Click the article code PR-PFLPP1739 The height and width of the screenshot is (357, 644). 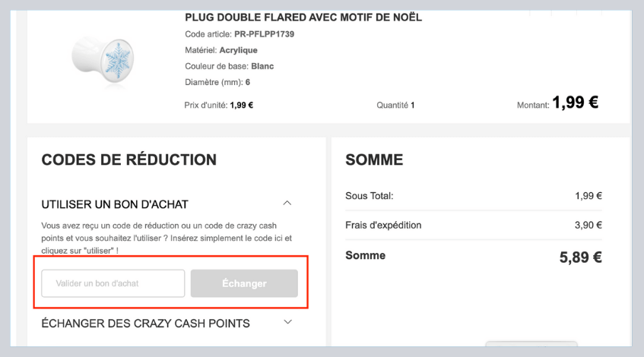265,35
